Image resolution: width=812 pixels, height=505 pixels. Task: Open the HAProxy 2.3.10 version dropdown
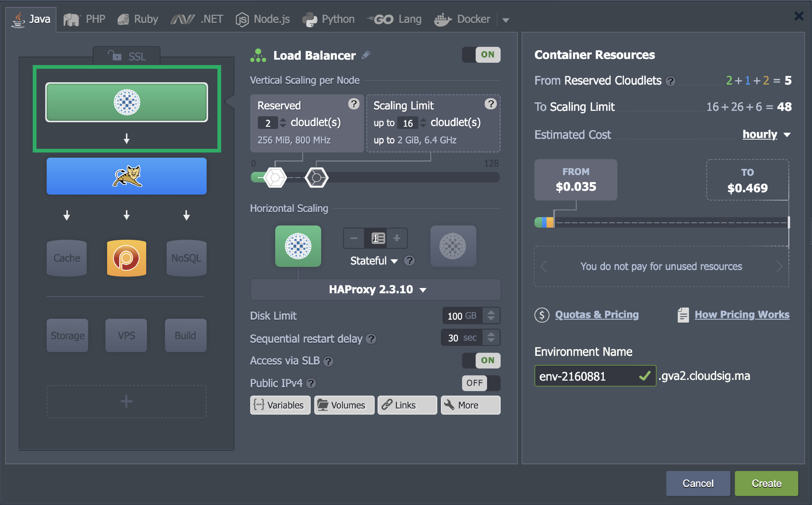[376, 290]
